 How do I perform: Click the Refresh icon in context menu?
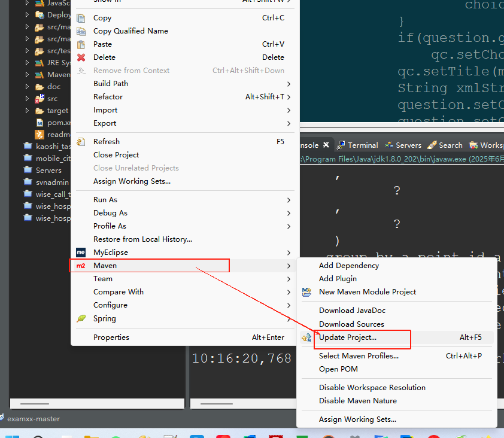pos(81,142)
